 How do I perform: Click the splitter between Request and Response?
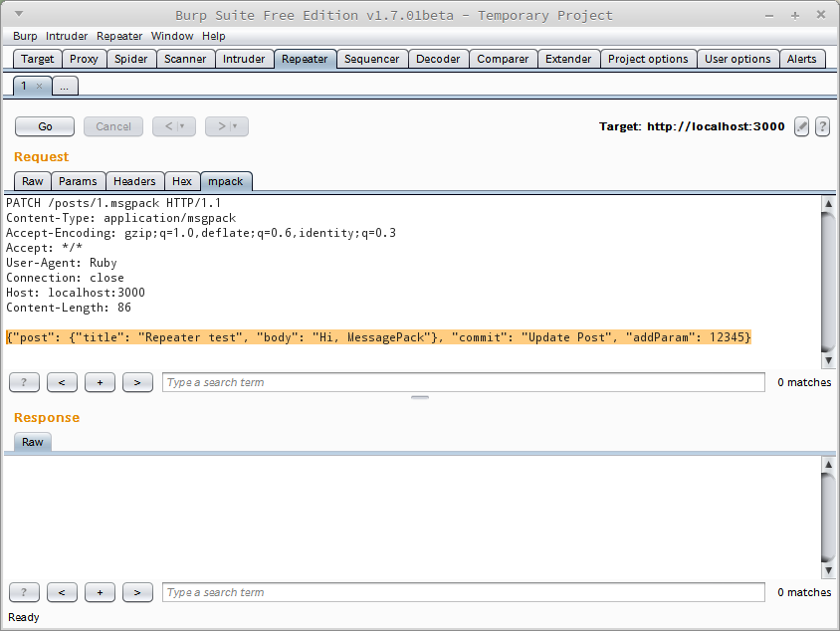pyautogui.click(x=420, y=397)
